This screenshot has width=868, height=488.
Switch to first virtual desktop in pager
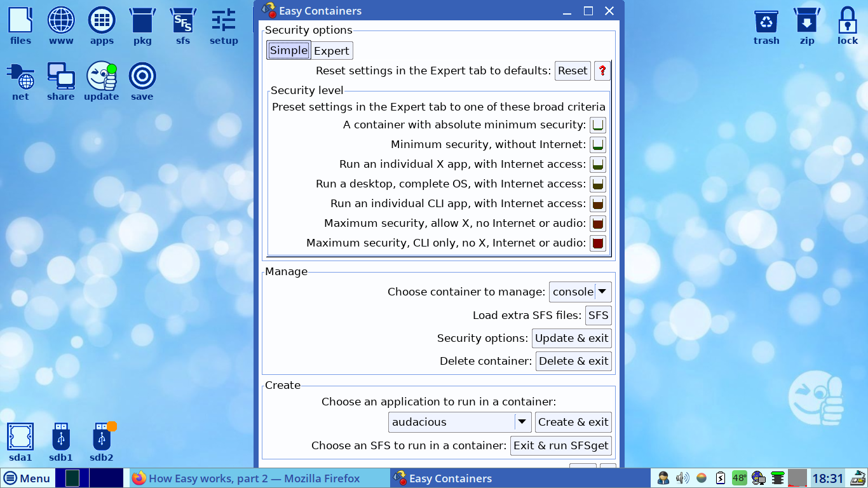pos(72,478)
